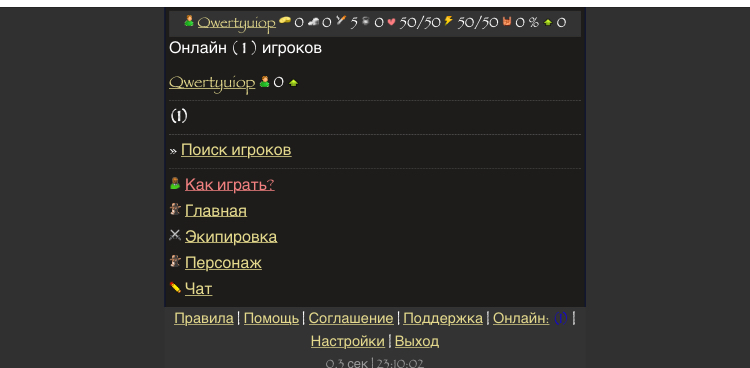The width and height of the screenshot is (750, 368).
Task: Open the Правила footer link
Action: click(204, 318)
